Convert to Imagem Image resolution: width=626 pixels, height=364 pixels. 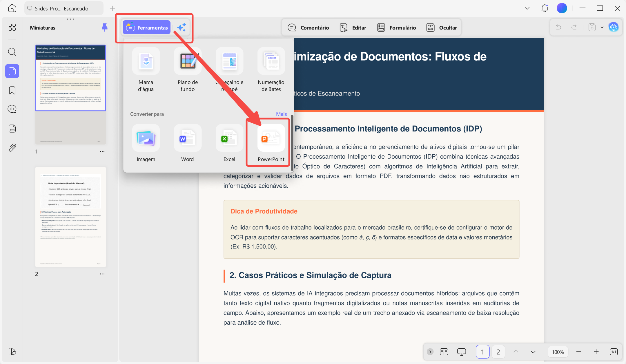pyautogui.click(x=146, y=143)
